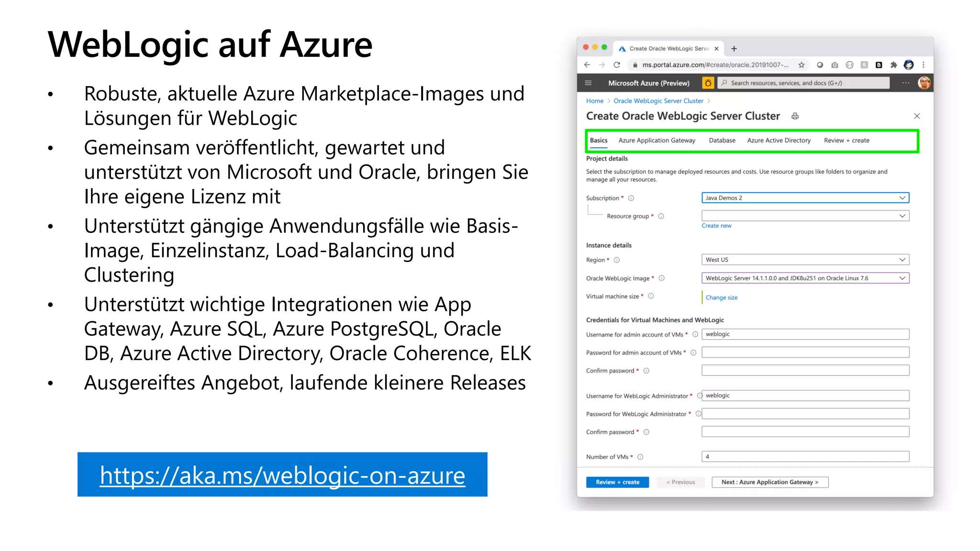Go to Home breadcrumb
Screen dimensions: 980x551
tap(595, 101)
